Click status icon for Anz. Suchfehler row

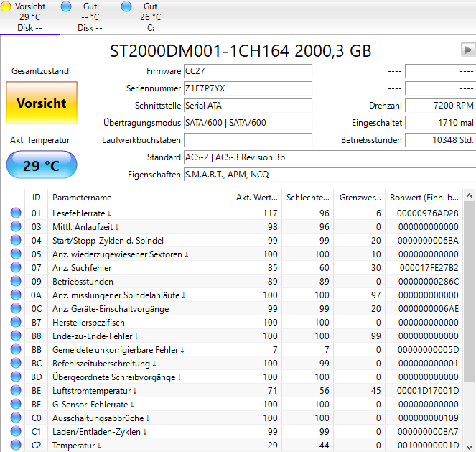(x=16, y=267)
